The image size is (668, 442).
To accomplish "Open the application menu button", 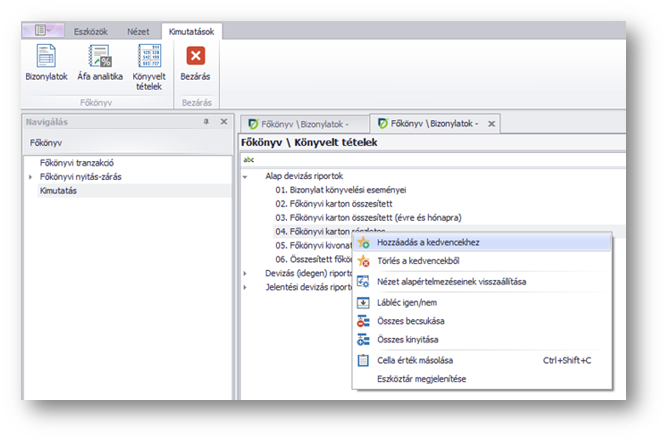I will pyautogui.click(x=45, y=32).
